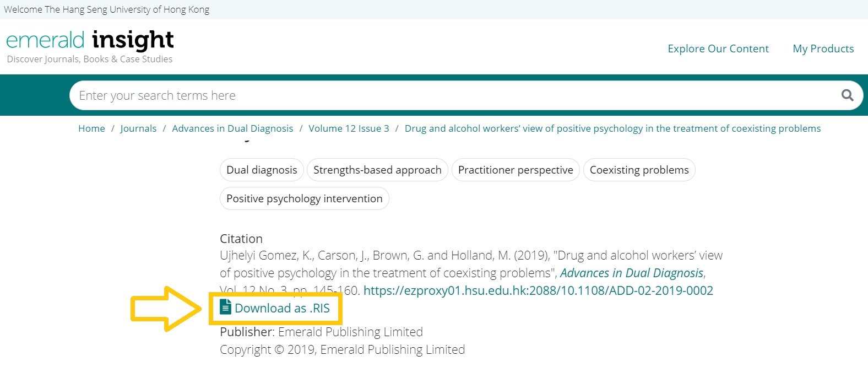The image size is (868, 372).
Task: Open Volume 12 Issue 3 breadcrumb
Action: pyautogui.click(x=349, y=128)
